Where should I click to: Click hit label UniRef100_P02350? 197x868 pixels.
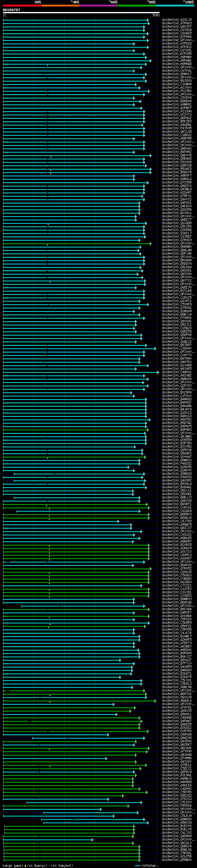coord(177,91)
